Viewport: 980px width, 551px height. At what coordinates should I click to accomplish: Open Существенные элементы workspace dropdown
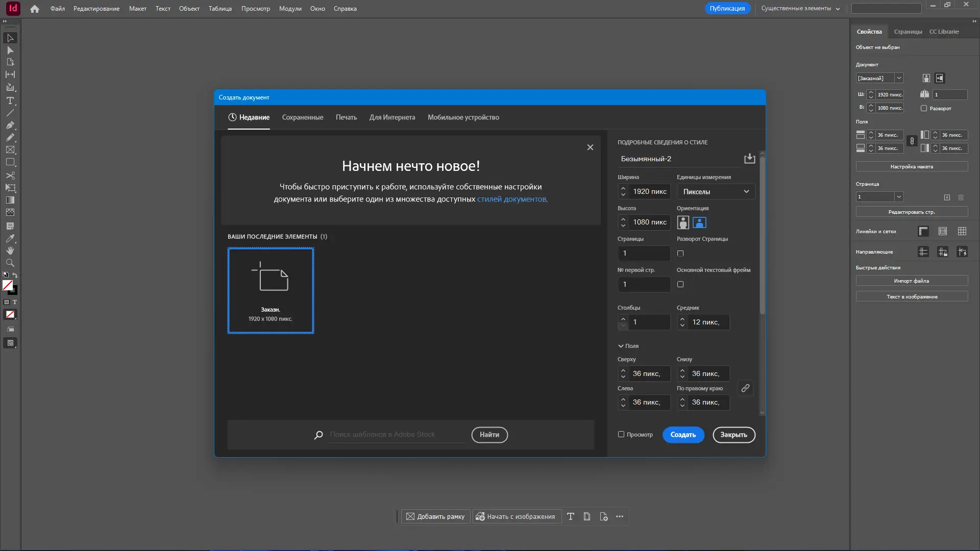800,9
